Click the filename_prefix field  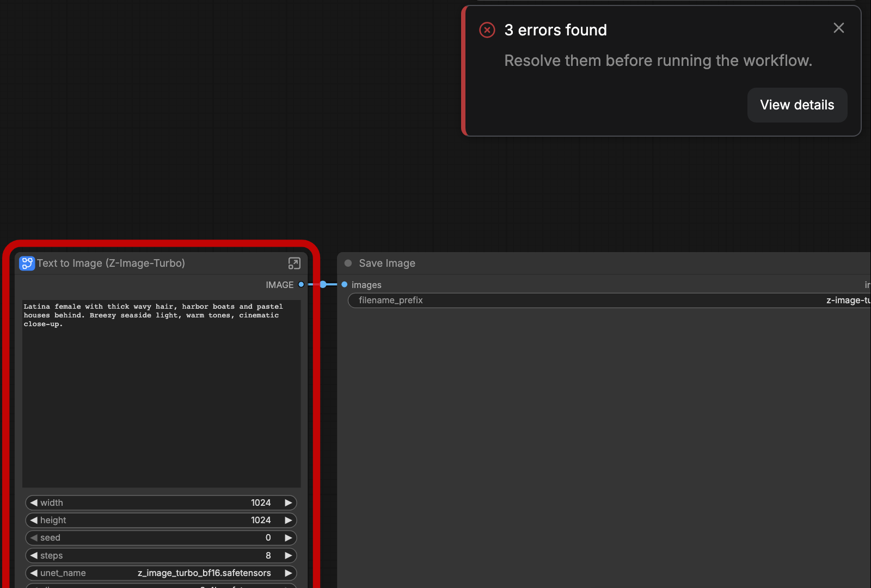pos(609,301)
